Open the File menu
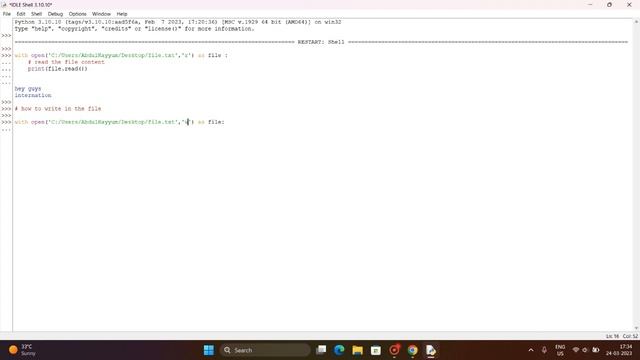This screenshot has height=360, width=640. click(7, 14)
